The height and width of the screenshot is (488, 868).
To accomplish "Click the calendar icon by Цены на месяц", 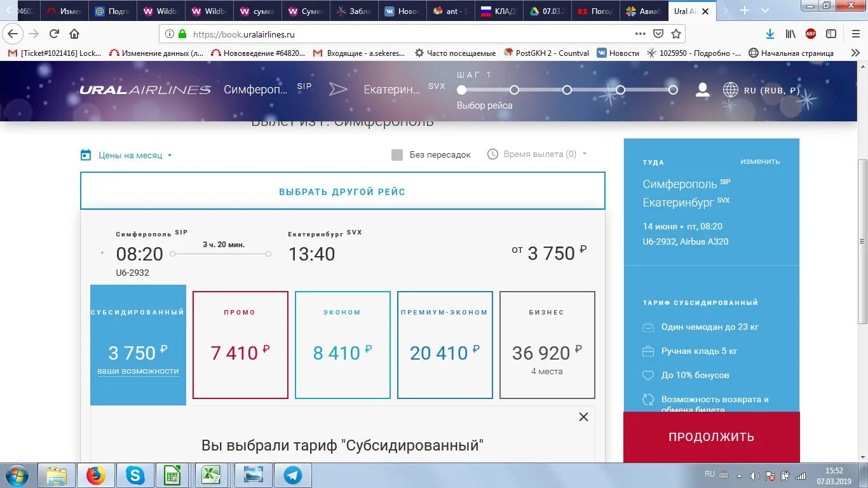I will 86,155.
